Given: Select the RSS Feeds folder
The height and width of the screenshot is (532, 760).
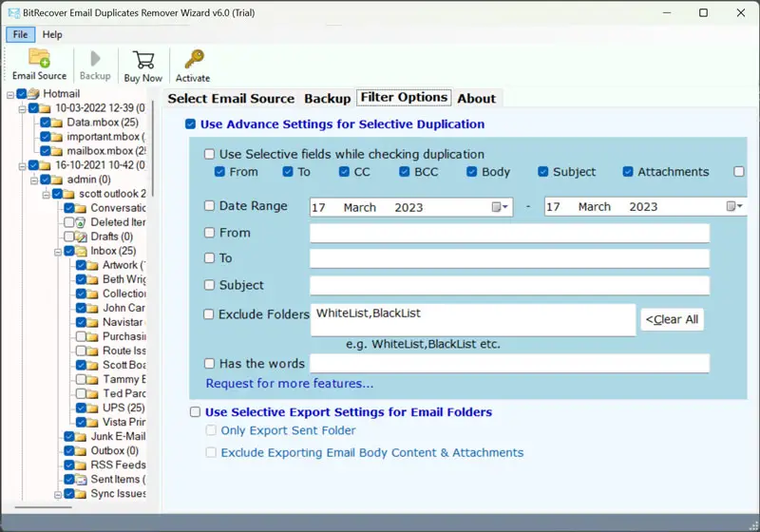Looking at the screenshot, I should coord(117,465).
